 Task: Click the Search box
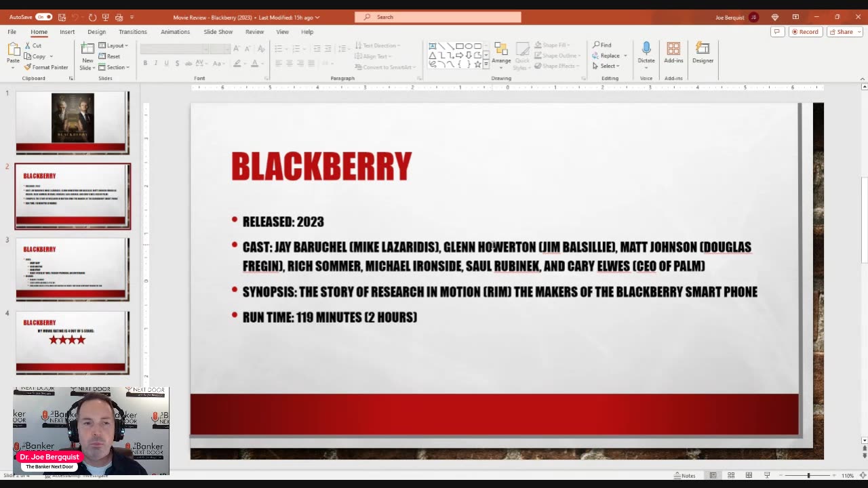[x=438, y=17]
